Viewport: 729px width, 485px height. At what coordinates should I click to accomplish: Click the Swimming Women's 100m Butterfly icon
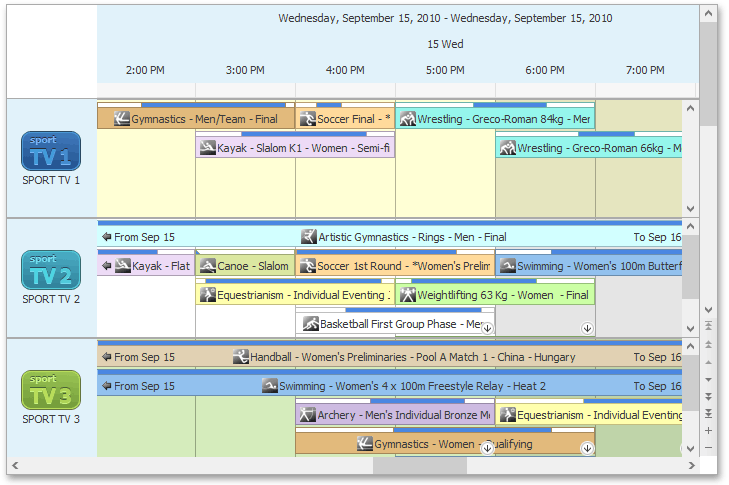[508, 266]
